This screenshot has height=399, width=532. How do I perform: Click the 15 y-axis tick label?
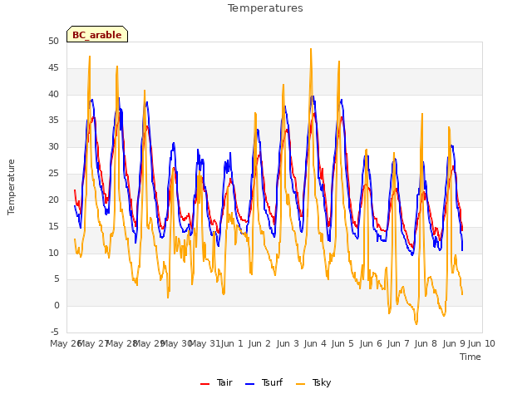click(53, 226)
